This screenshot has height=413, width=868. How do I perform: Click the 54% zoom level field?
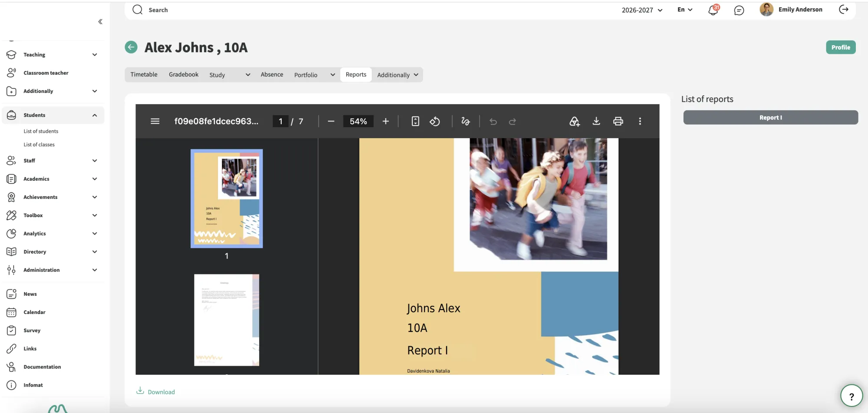(358, 121)
